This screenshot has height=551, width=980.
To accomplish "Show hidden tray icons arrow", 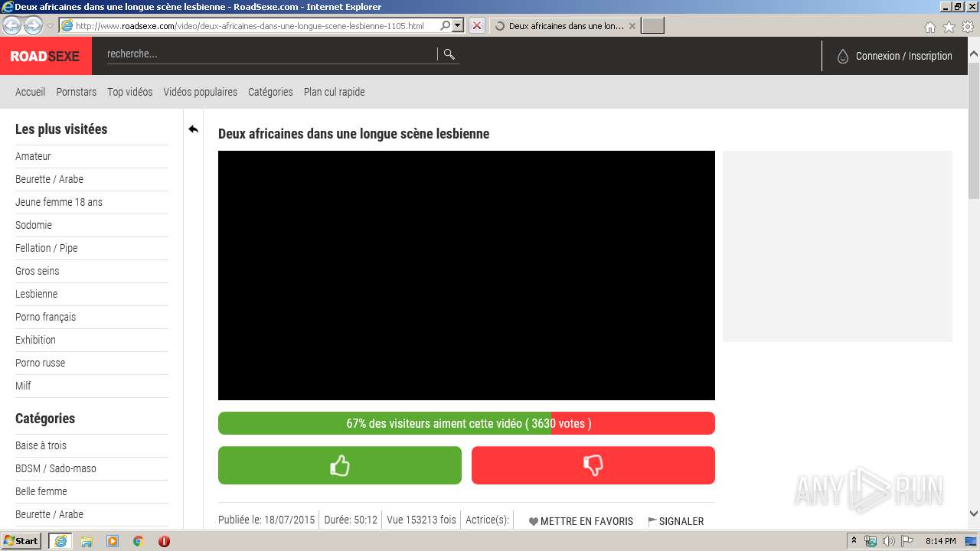I will click(x=854, y=541).
